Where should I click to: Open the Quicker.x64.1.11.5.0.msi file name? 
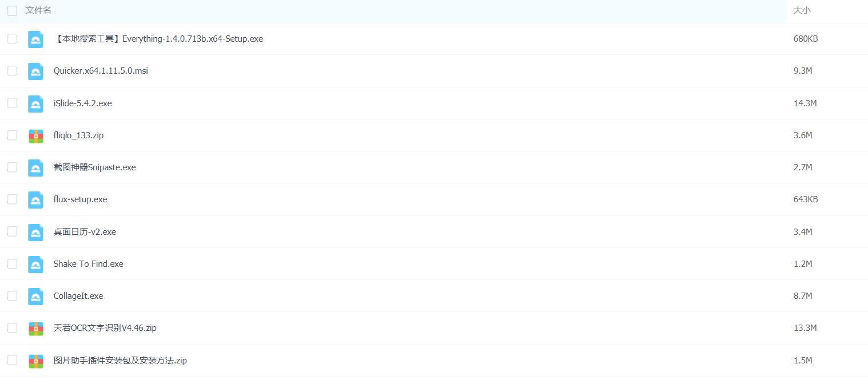click(101, 71)
